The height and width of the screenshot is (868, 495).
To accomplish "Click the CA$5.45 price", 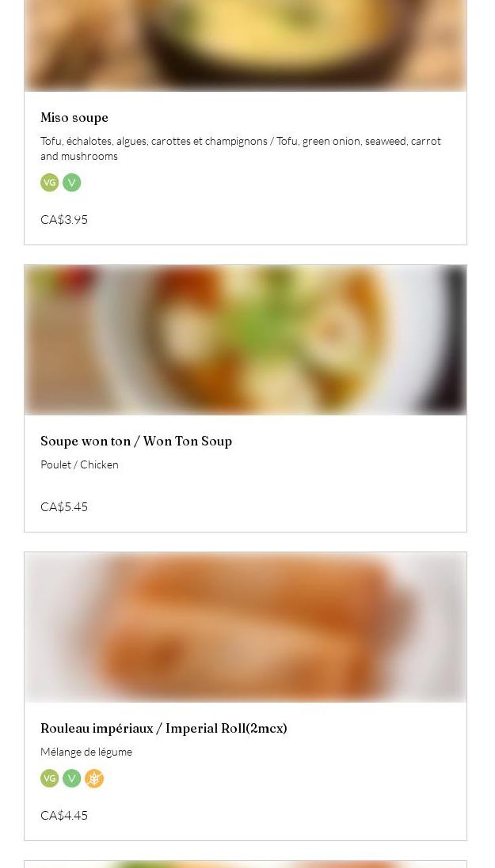I will 63,507.
